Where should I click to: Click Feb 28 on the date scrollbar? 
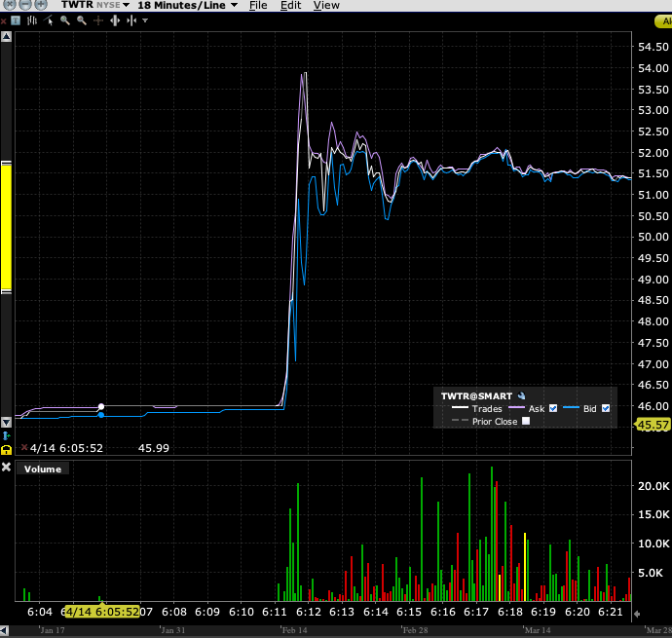(415, 630)
